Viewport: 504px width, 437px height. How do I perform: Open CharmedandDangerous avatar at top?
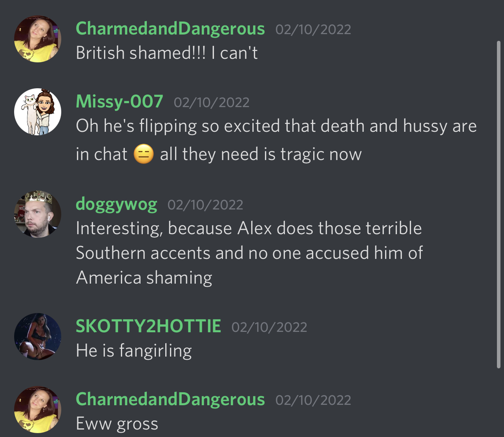tap(38, 39)
